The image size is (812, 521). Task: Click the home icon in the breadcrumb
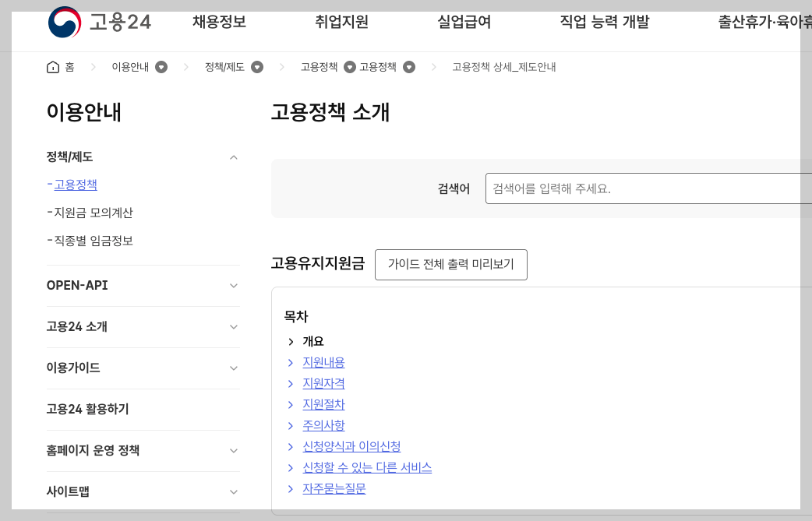[x=51, y=67]
